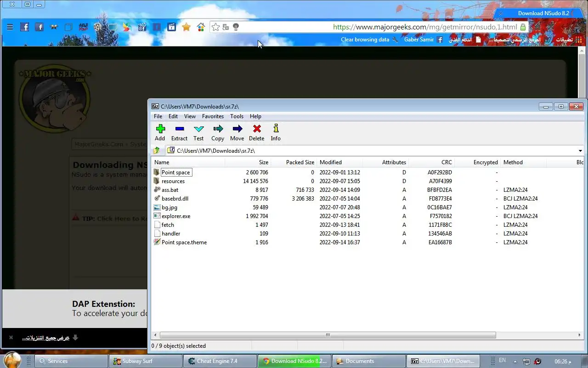Click the red tray icon beside the clock

537,361
